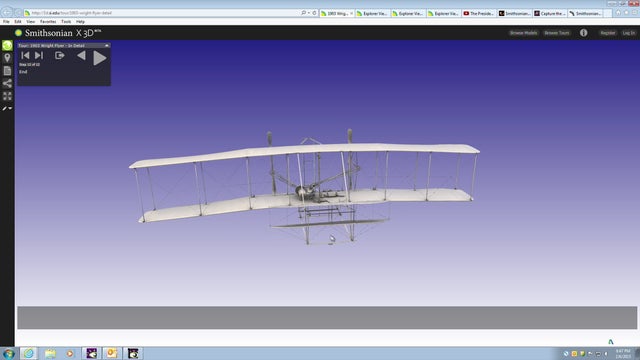Click Browse Models link
640x360 pixels.
523,33
